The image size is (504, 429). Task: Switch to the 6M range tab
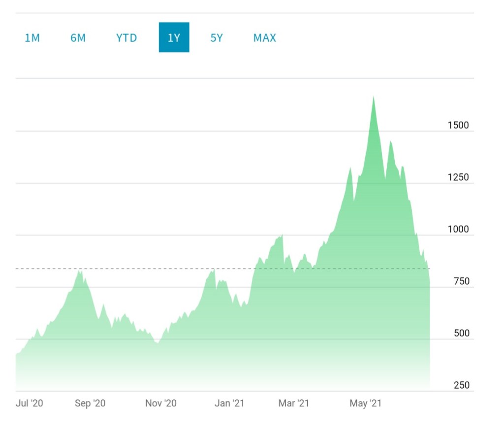coord(78,38)
